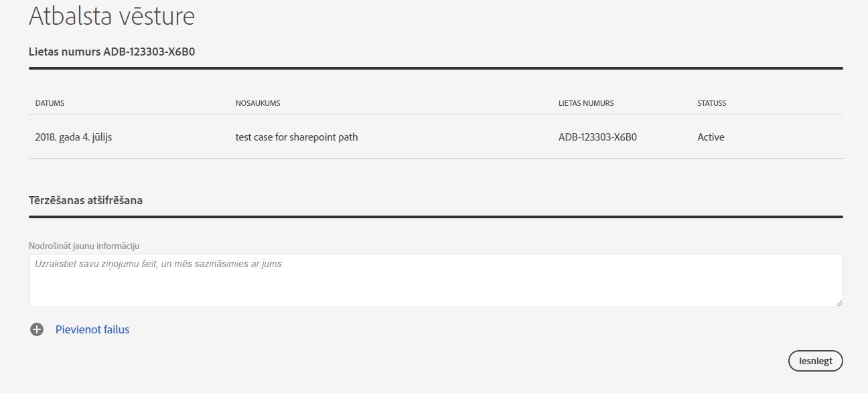Screen dimensions: 868x393
Task: Focus the message text area
Action: pyautogui.click(x=436, y=281)
